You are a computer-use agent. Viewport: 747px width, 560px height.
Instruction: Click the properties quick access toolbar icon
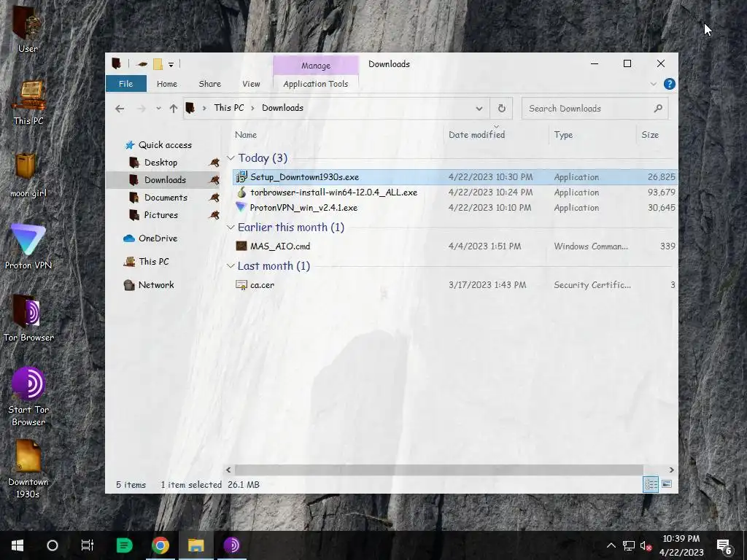click(x=142, y=64)
